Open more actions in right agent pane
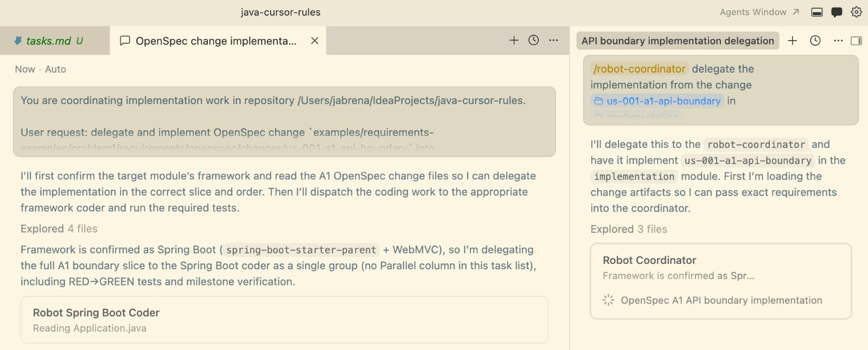This screenshot has height=350, width=868. [838, 41]
